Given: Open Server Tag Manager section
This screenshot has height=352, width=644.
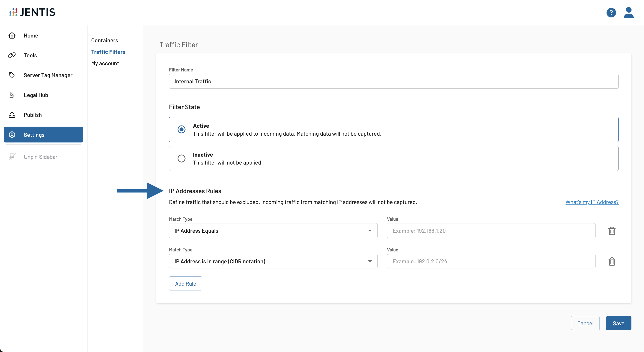Looking at the screenshot, I should (48, 75).
